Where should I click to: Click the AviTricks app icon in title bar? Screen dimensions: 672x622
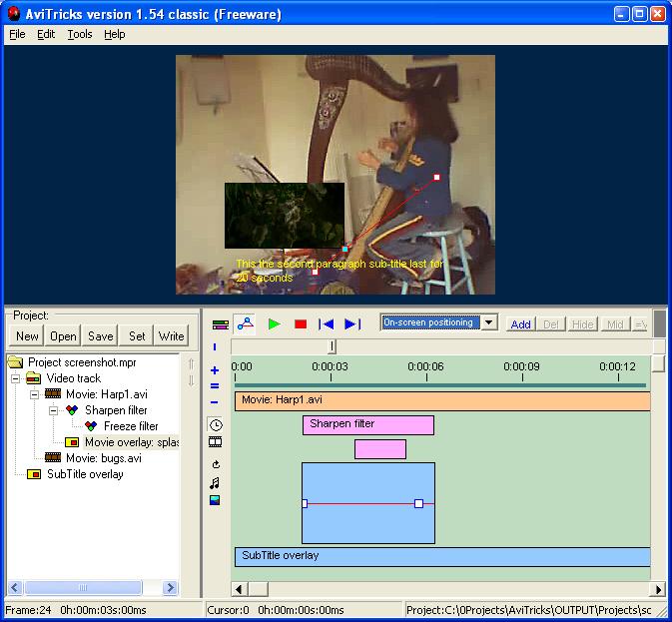14,14
